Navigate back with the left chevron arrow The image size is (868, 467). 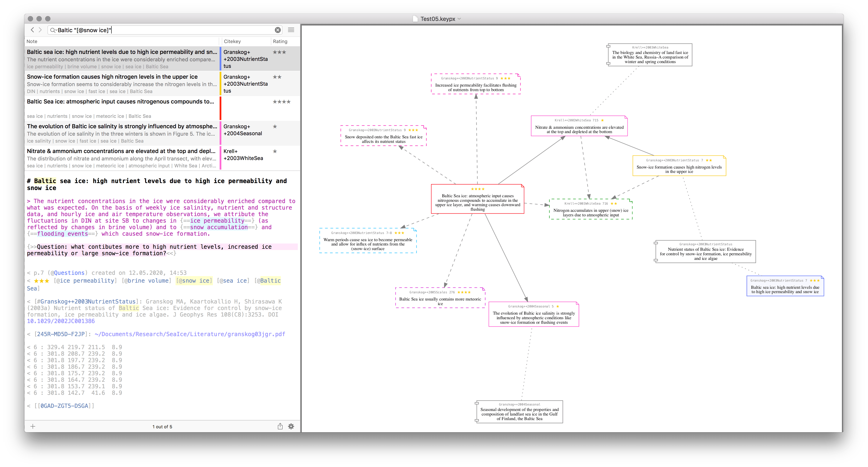click(x=33, y=30)
